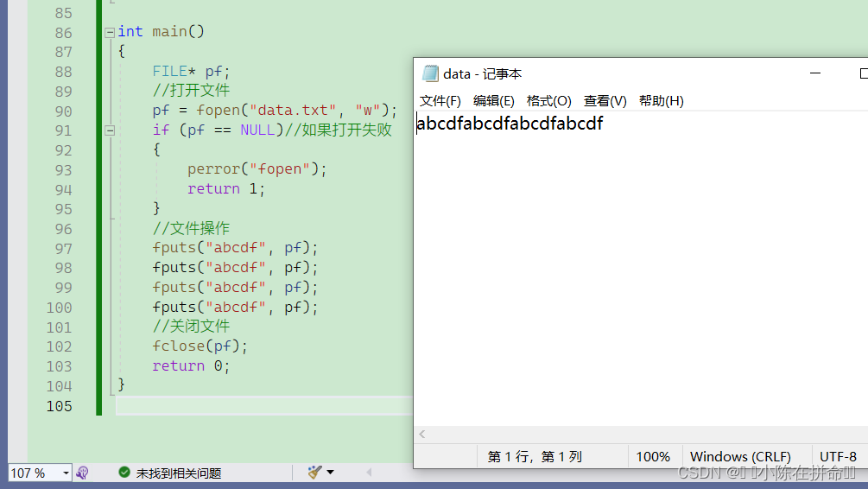Viewport: 868px width, 489px height.
Task: Click the 未找到相关问题 status text
Action: coord(178,473)
